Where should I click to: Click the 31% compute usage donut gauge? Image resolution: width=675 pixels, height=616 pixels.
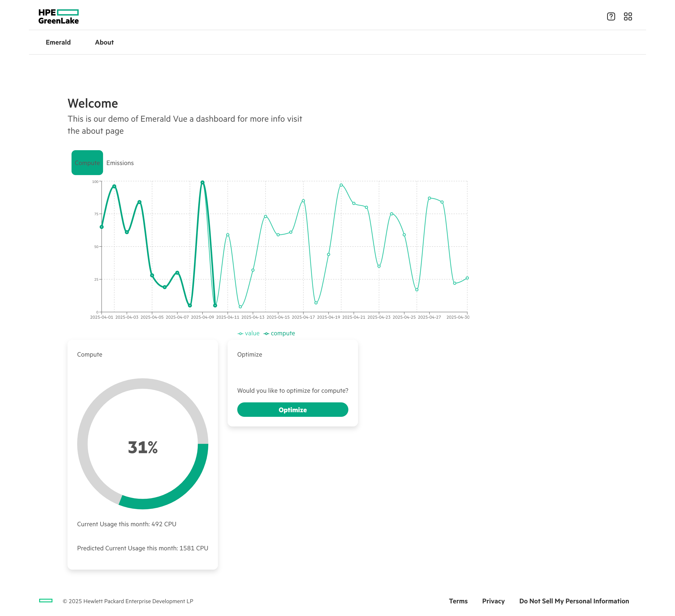point(143,447)
